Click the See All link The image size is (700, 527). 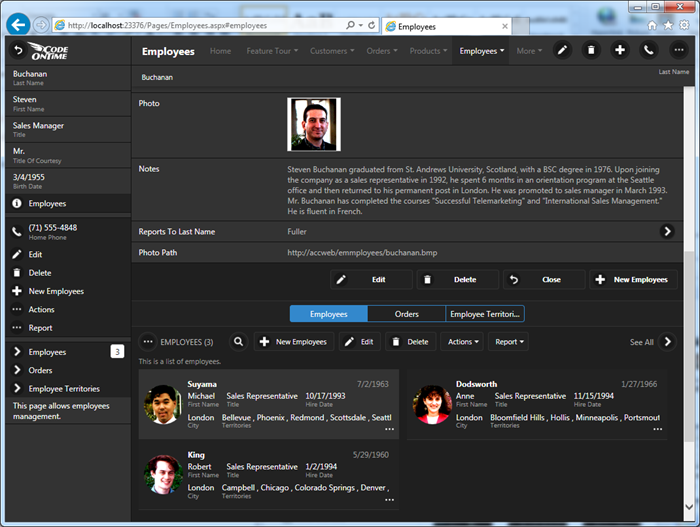pos(641,342)
